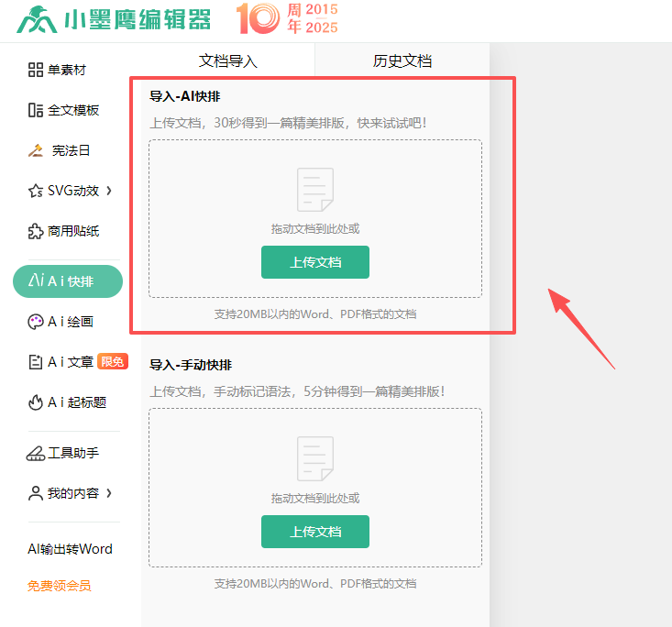Screen dimensions: 672x627
Task: Open the Ai文章 document icon
Action: (36, 362)
